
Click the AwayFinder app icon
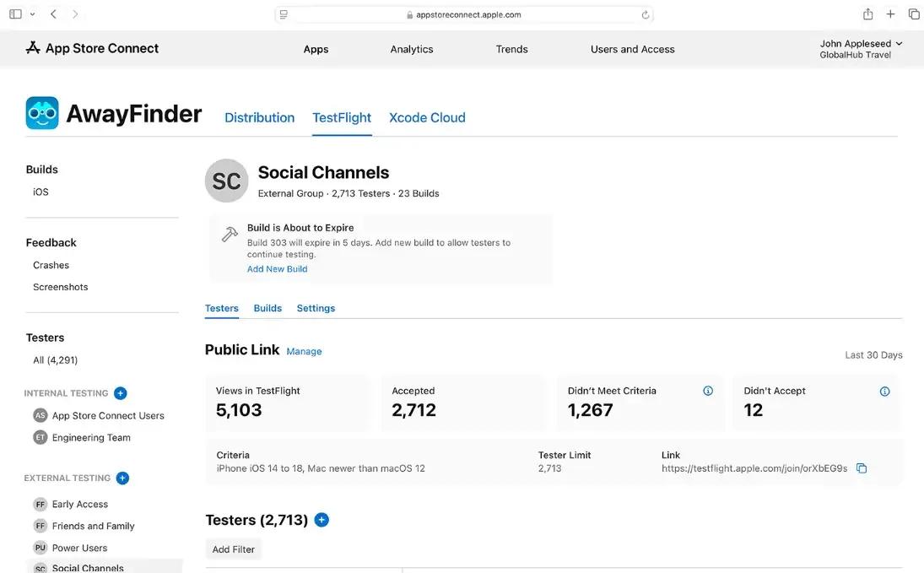[x=42, y=113]
